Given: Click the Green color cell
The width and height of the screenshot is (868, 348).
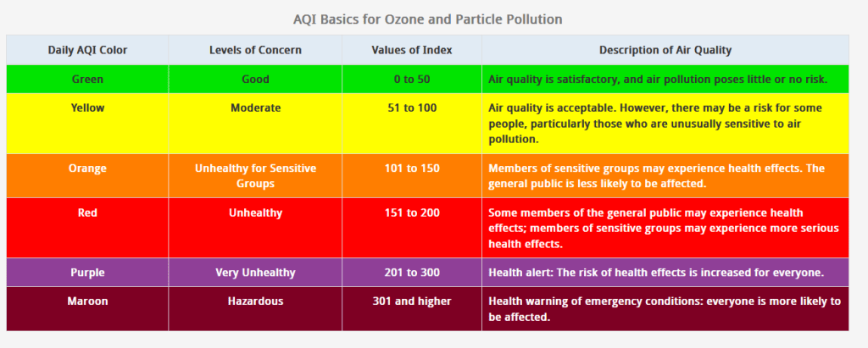Looking at the screenshot, I should pyautogui.click(x=87, y=80).
